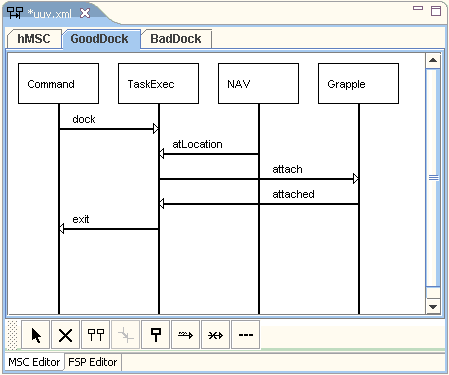Pick the add instances tool
This screenshot has width=449, height=375.
(x=95, y=335)
